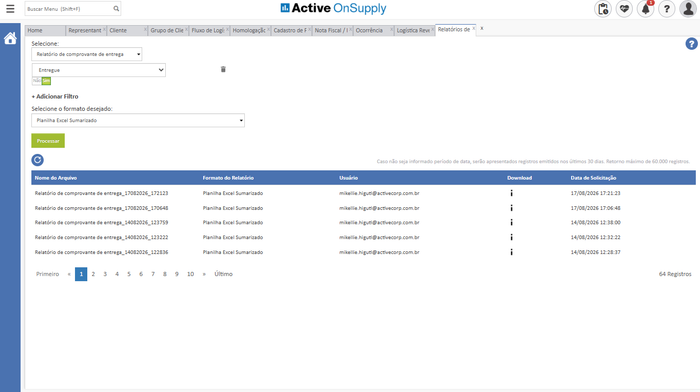
Task: Open the heart monitor icon in header
Action: (624, 8)
